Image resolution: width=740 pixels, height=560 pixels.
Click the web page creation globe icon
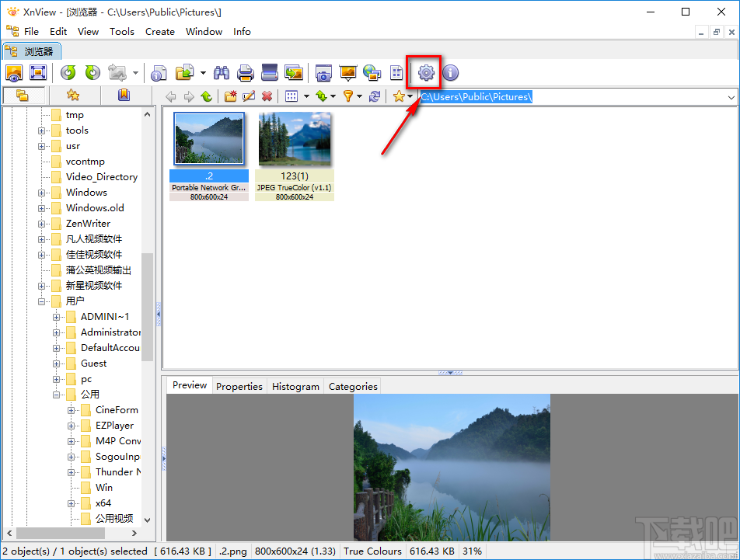click(372, 73)
